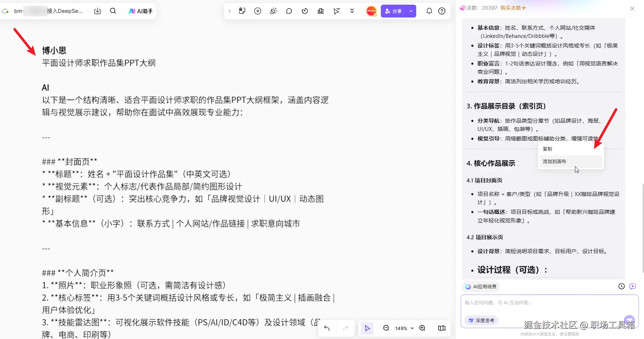This screenshot has width=644, height=339.
Task: Select the pointer cursor tool
Action: pos(367,328)
